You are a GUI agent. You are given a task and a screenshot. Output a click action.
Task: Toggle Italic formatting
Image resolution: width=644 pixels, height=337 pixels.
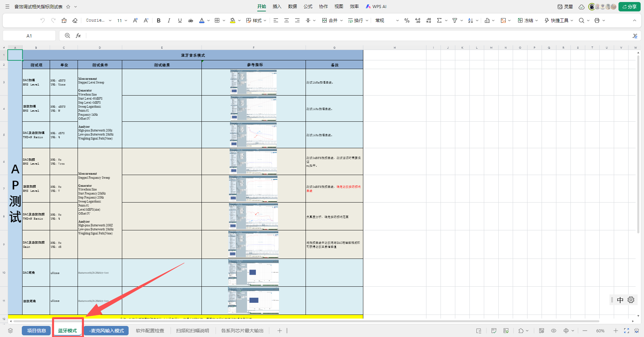tap(169, 20)
